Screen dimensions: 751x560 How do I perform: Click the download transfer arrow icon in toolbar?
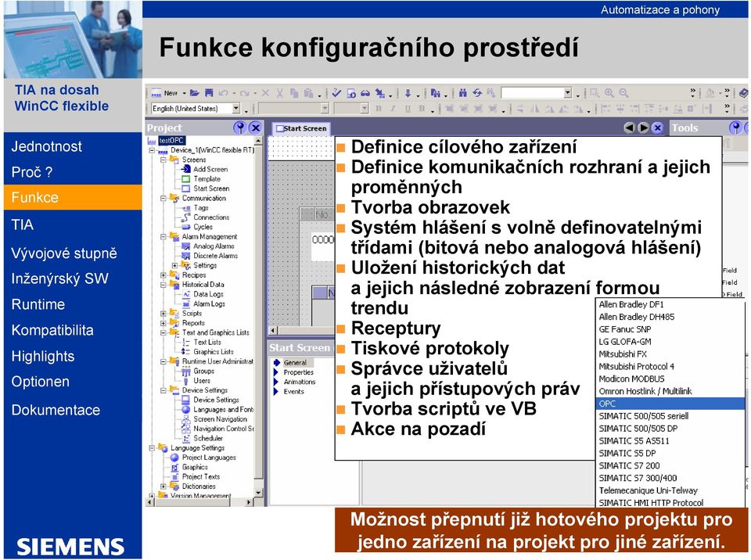point(408,93)
